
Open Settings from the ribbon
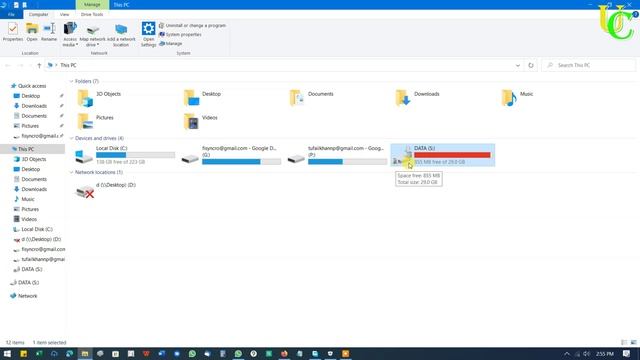(149, 34)
